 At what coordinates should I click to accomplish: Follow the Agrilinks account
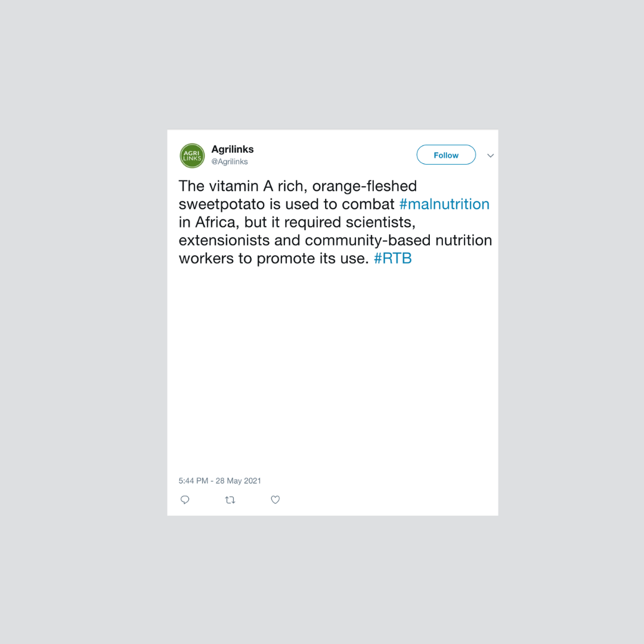[x=446, y=155]
